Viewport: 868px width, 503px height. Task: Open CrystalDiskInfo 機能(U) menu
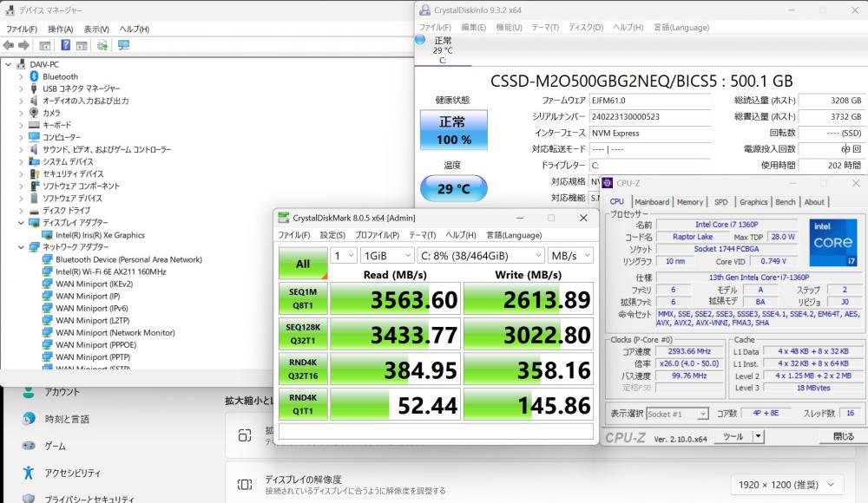(x=509, y=27)
